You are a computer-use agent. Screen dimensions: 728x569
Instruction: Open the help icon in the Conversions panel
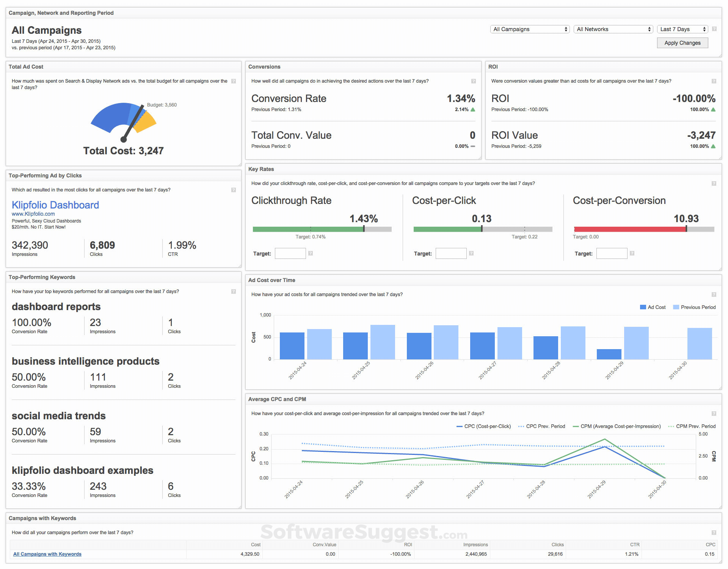[x=473, y=81]
